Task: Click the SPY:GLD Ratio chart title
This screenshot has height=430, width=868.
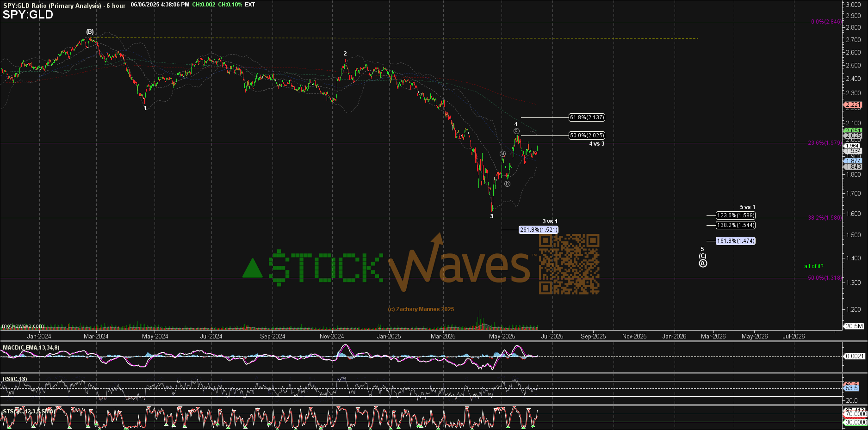Action: [52, 6]
